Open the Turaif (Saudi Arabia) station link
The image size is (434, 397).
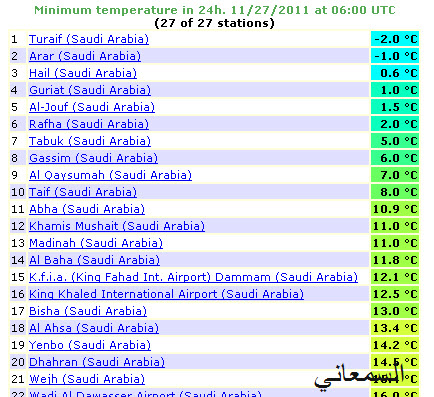89,39
